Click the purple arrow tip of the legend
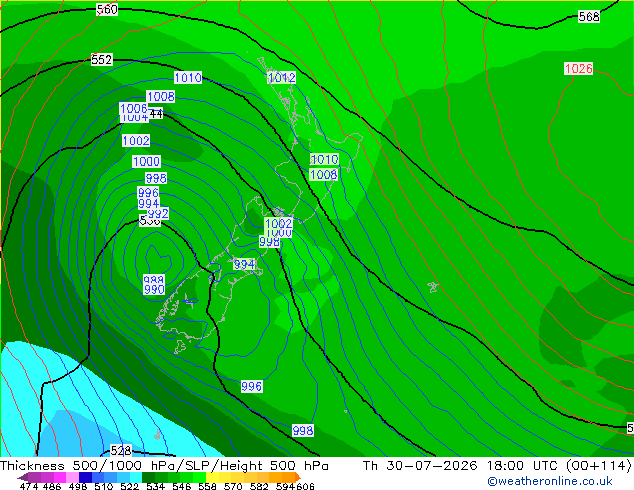 tap(22, 478)
